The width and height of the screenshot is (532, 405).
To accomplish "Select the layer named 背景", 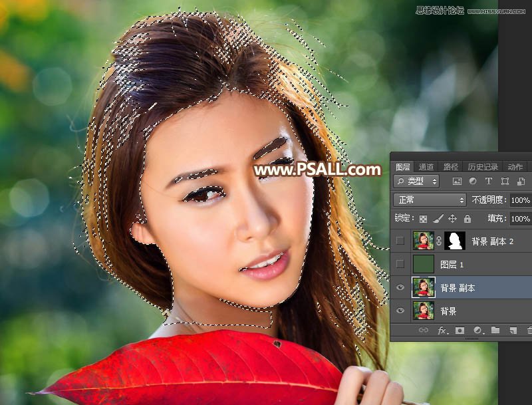I will click(x=448, y=311).
